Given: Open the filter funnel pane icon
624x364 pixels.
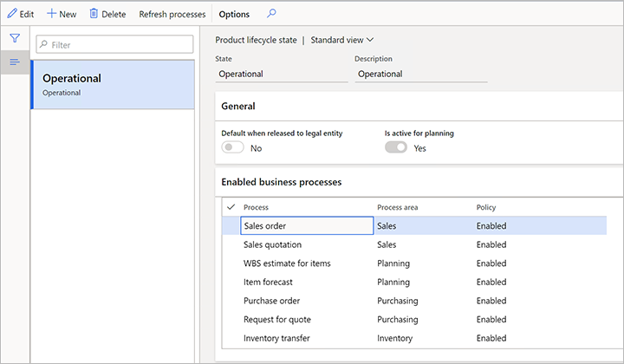Looking at the screenshot, I should pos(15,39).
